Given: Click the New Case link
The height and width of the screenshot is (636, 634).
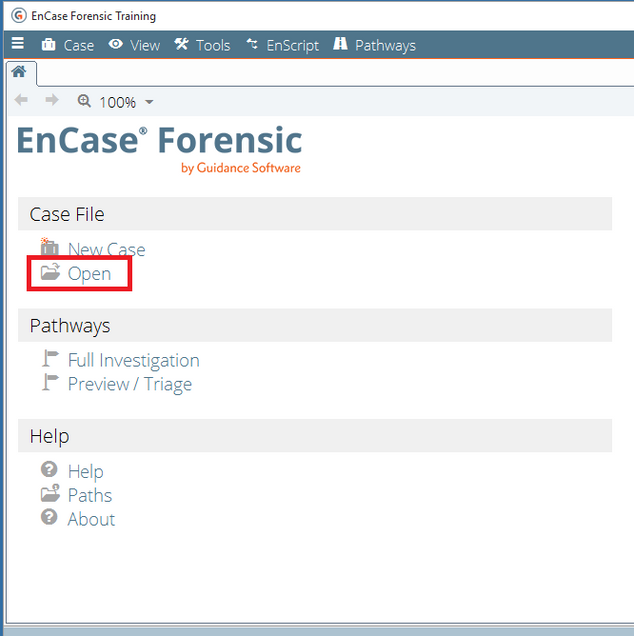Looking at the screenshot, I should (x=106, y=250).
